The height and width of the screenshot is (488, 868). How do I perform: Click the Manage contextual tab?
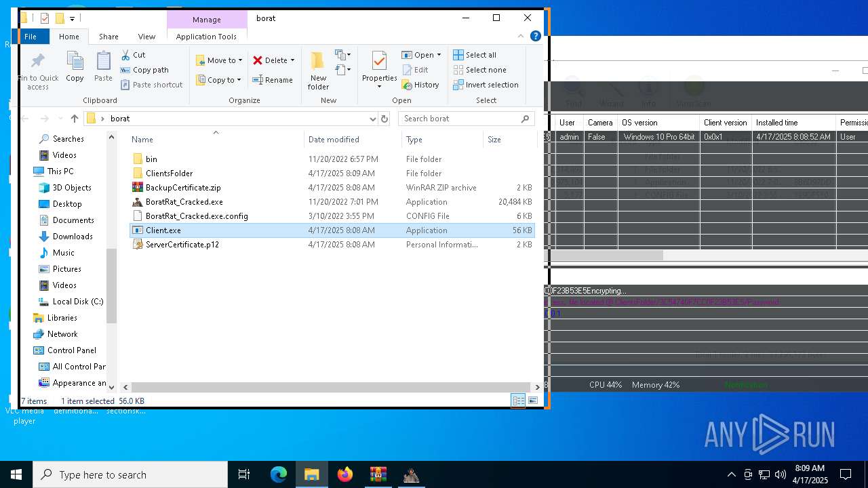pos(206,20)
